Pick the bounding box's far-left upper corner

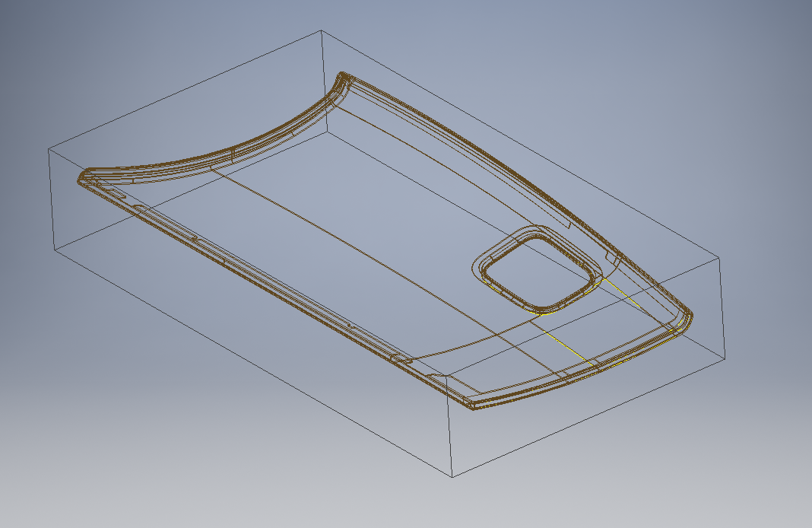49,148
